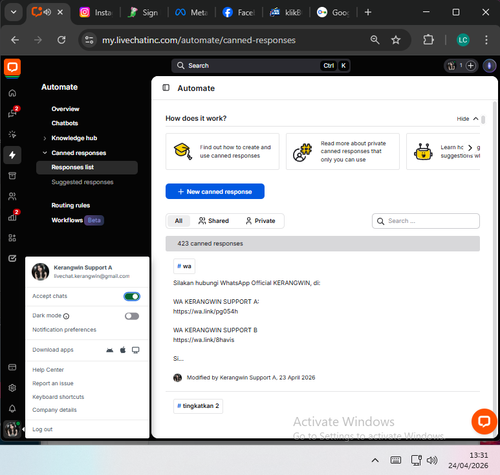Open Help Center link
The width and height of the screenshot is (500, 475).
pyautogui.click(x=48, y=370)
